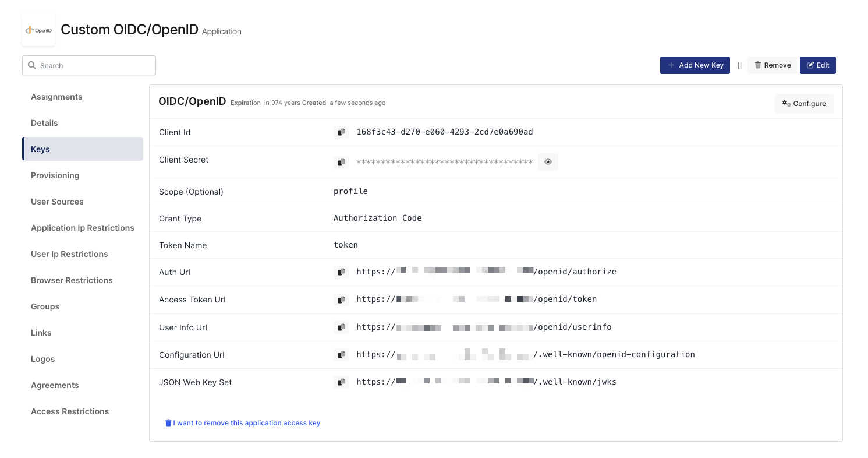This screenshot has width=868, height=458.
Task: Copy the JSON Web Key Set URL
Action: pos(342,382)
